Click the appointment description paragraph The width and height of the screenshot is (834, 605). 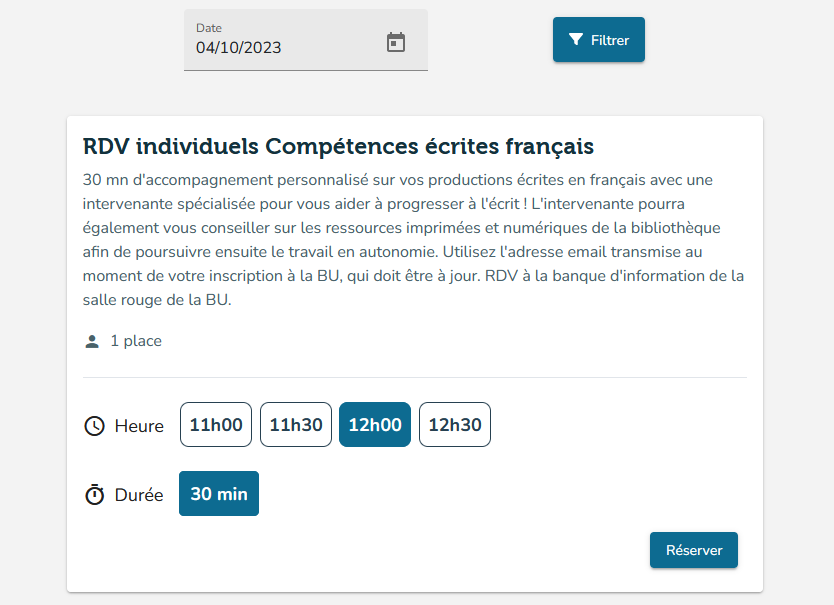pyautogui.click(x=413, y=239)
